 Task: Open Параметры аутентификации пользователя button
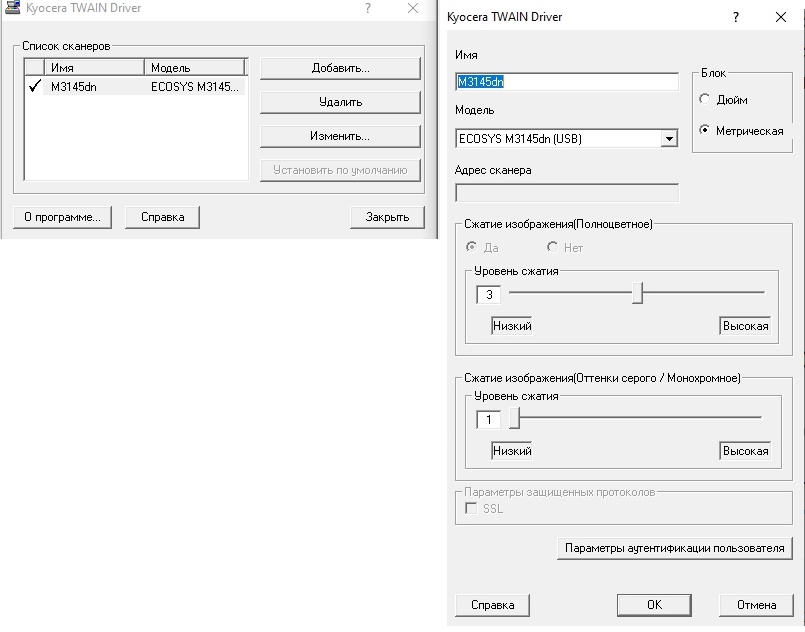click(x=675, y=548)
